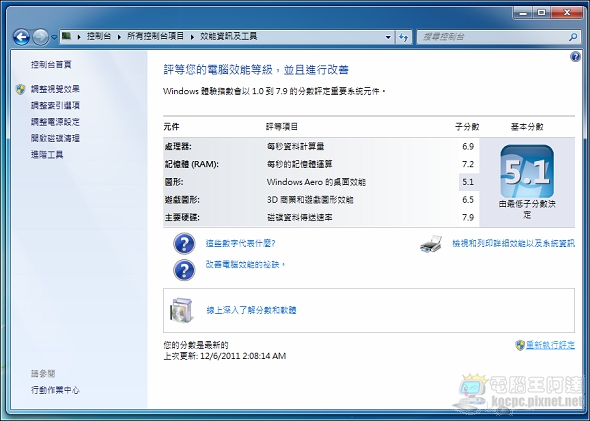This screenshot has width=590, height=421.
Task: Open 進階工具 from the sidebar
Action: pos(47,154)
